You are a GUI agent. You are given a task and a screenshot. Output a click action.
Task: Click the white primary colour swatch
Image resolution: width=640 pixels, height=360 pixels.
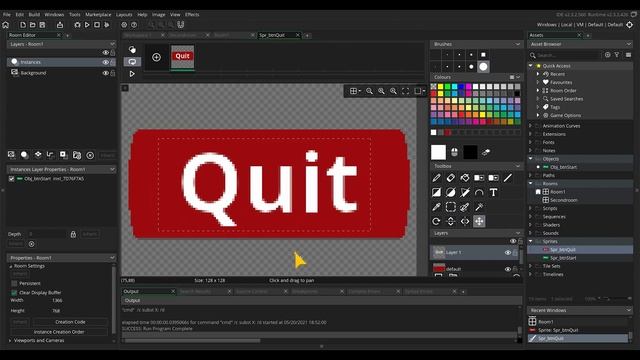438,152
